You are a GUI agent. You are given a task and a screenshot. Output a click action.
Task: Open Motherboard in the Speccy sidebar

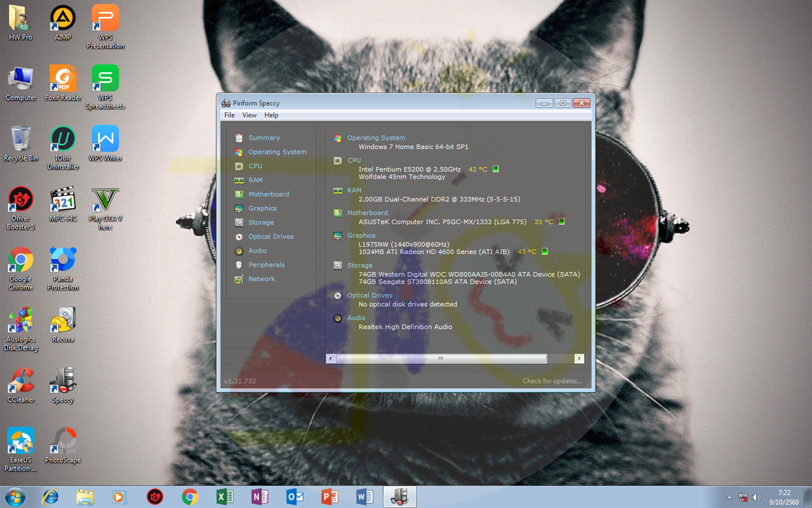(x=268, y=194)
